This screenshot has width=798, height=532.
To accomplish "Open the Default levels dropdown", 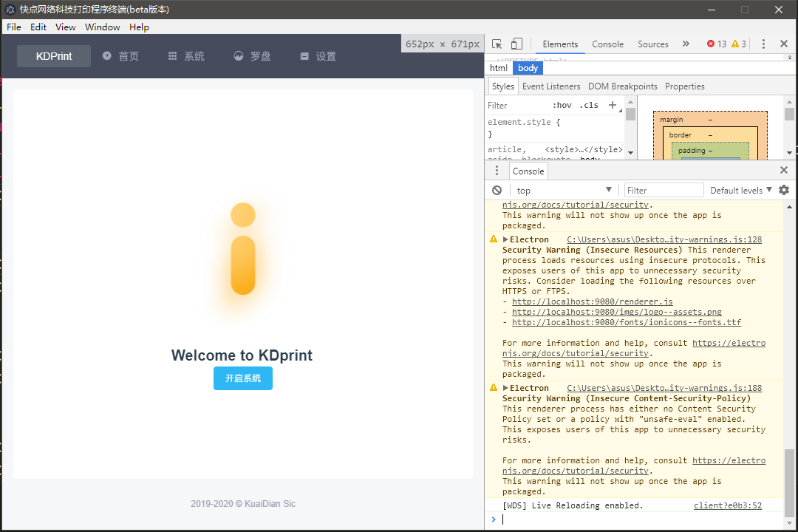I will [741, 191].
